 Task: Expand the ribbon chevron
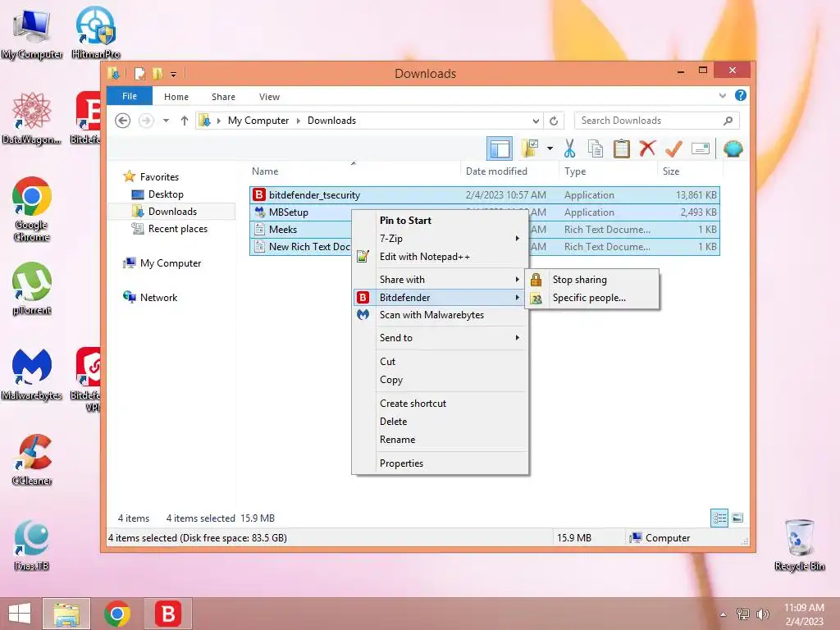pyautogui.click(x=722, y=95)
